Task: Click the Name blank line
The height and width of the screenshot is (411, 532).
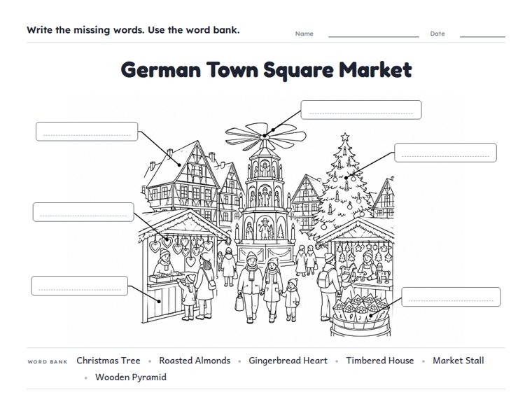Action: [374, 36]
